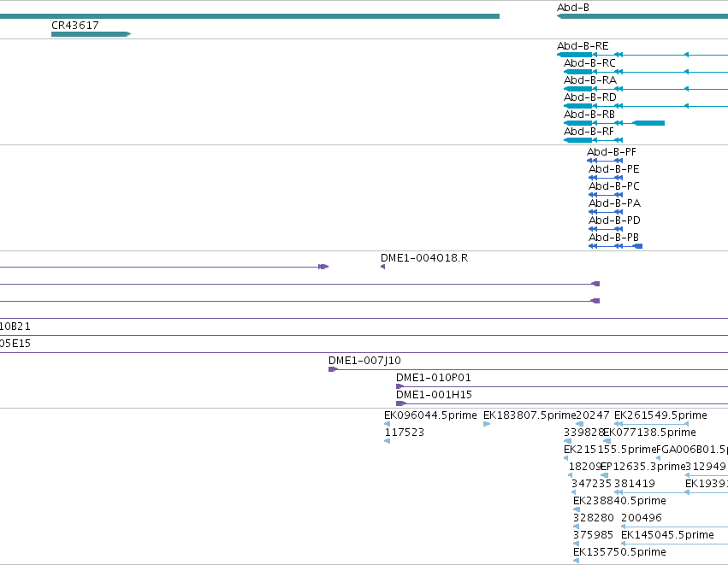Click the start block of DME1-007J10
Viewport: 728px width, 565px height.
pyautogui.click(x=333, y=369)
